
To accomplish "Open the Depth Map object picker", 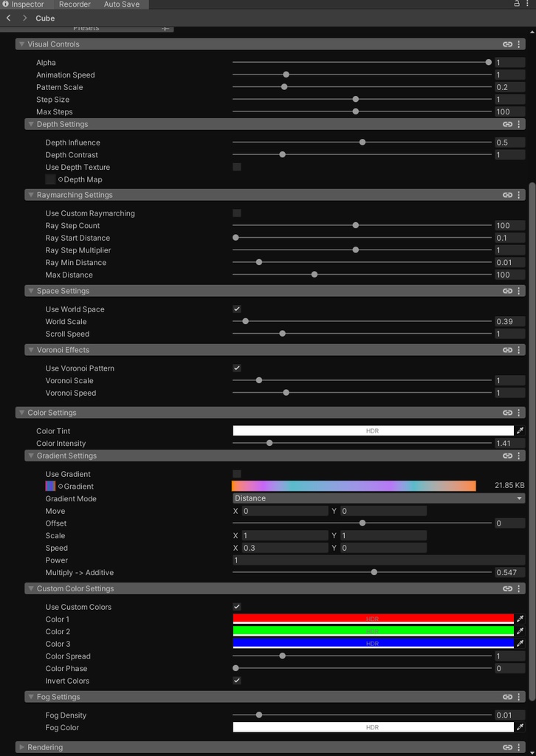I will [x=61, y=179].
